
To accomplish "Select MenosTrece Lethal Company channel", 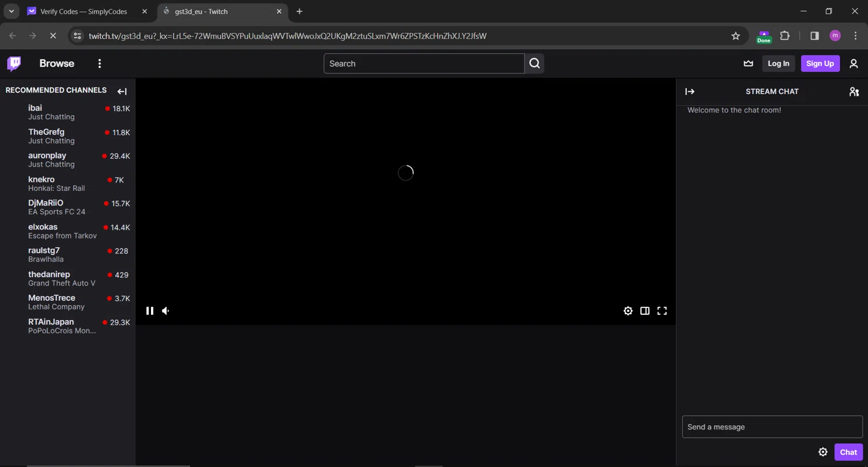I will click(68, 302).
